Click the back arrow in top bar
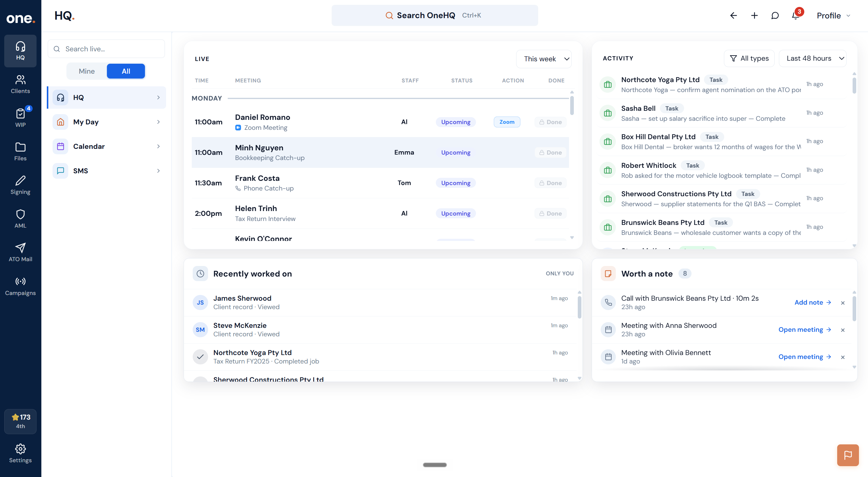Screen dimensions: 868x477 tap(734, 15)
